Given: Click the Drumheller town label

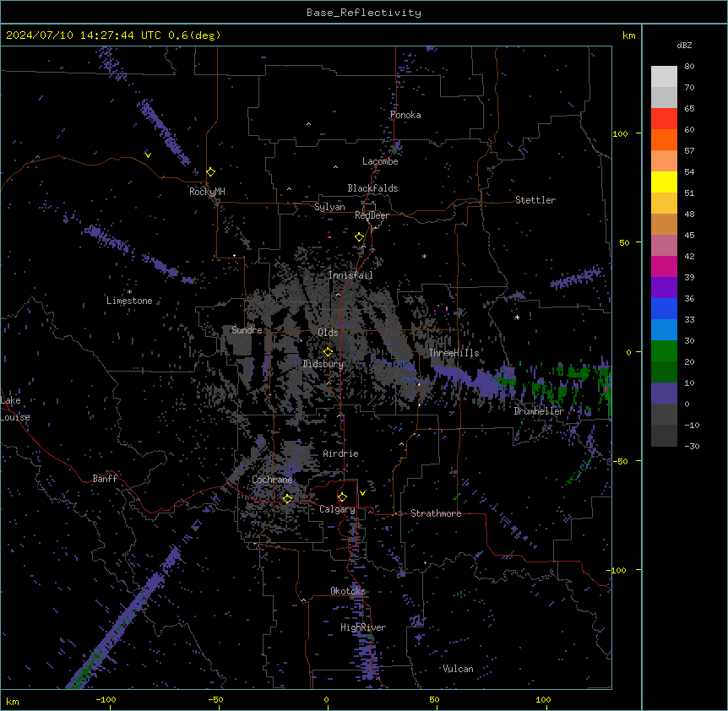Looking at the screenshot, I should 539,411.
